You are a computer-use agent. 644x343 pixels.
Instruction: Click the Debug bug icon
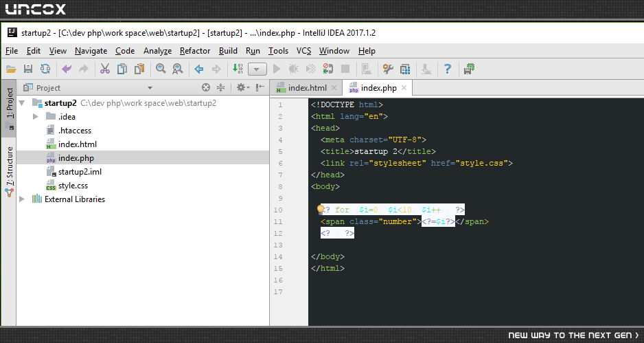(x=294, y=69)
